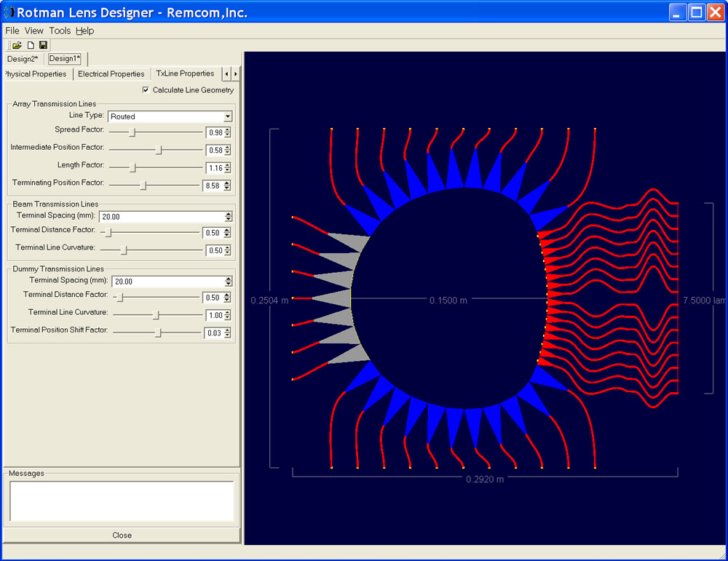The height and width of the screenshot is (561, 728).
Task: Open the Tools menu
Action: [60, 31]
